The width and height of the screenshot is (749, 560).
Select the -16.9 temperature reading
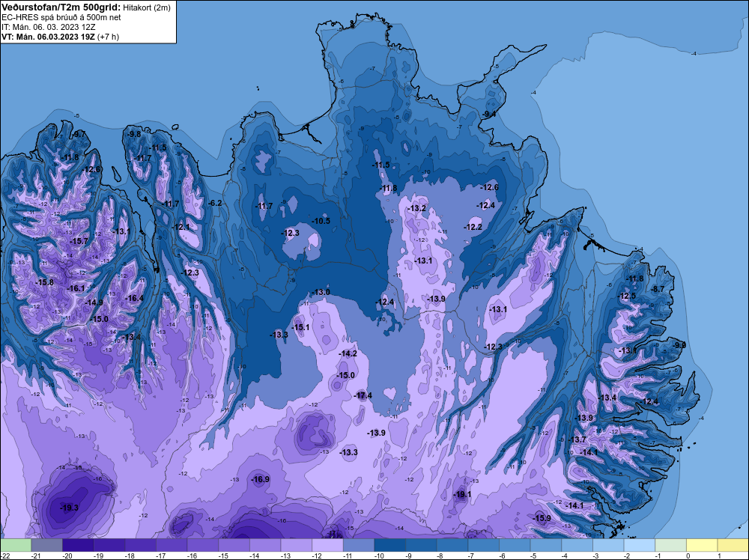click(261, 479)
